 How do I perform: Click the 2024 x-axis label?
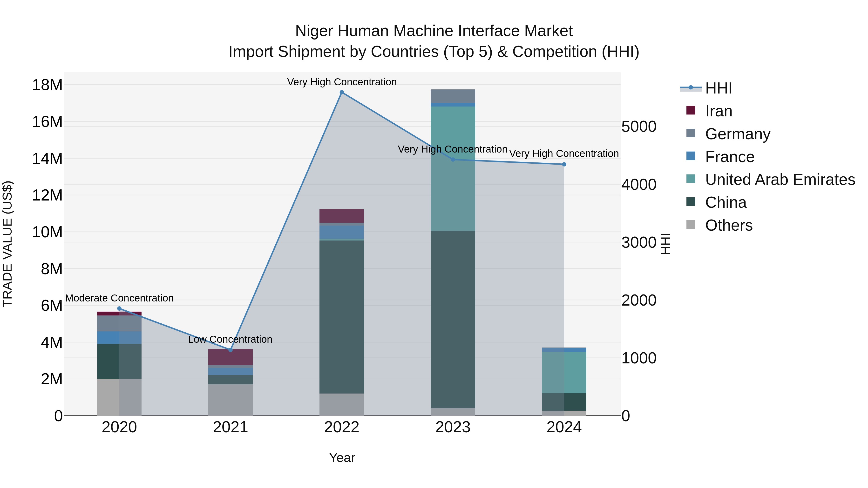564,427
